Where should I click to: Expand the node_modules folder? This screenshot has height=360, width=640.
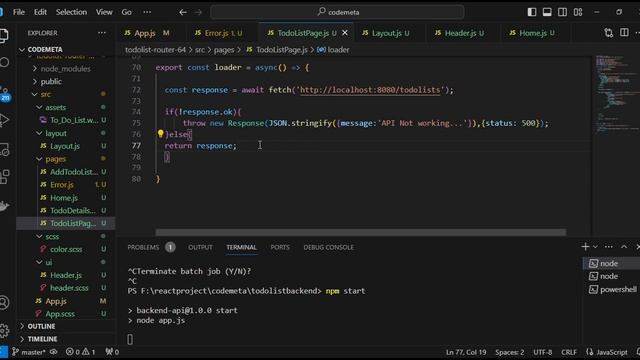[x=65, y=69]
